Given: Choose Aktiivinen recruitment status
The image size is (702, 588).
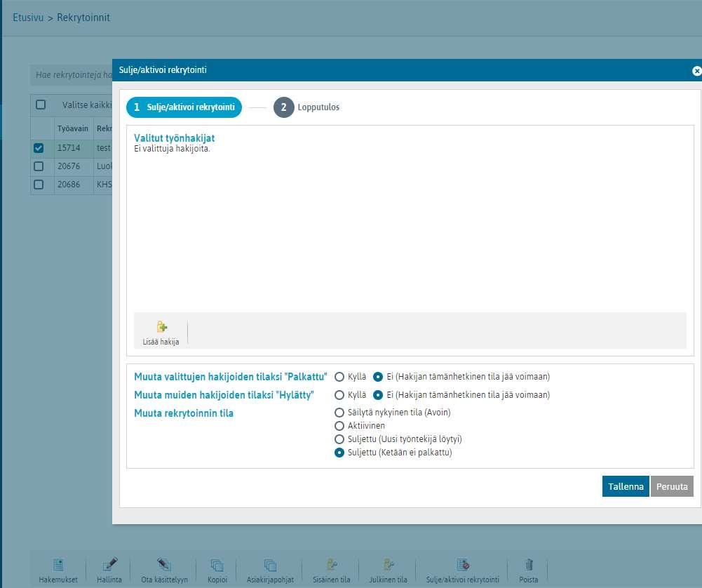Looking at the screenshot, I should pyautogui.click(x=339, y=426).
